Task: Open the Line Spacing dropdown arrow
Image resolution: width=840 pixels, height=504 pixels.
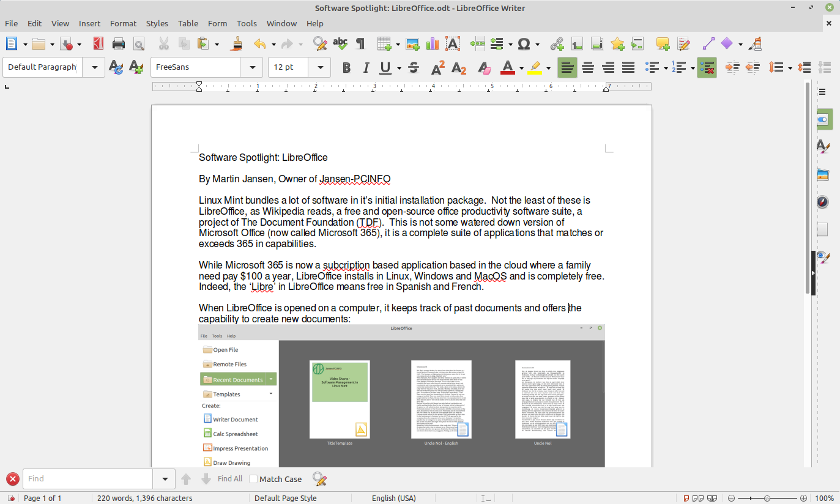Action: pos(790,68)
